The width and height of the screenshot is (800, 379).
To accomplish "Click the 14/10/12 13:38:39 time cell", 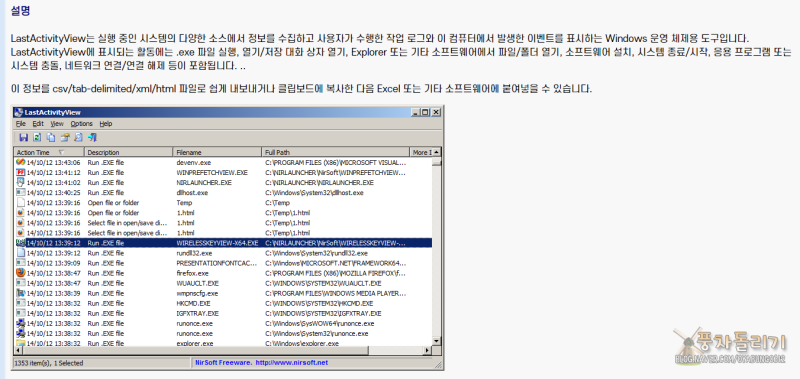I will click(x=54, y=293).
